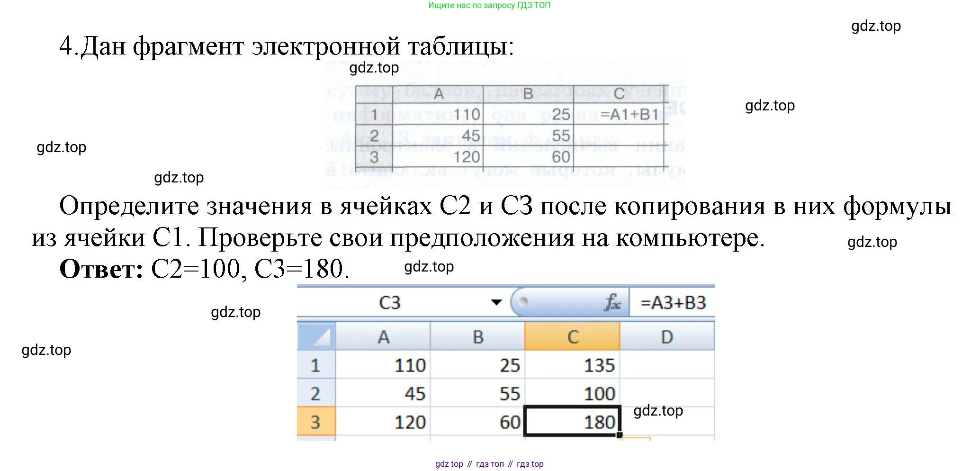
Task: Select column D header in Excel
Action: point(667,336)
